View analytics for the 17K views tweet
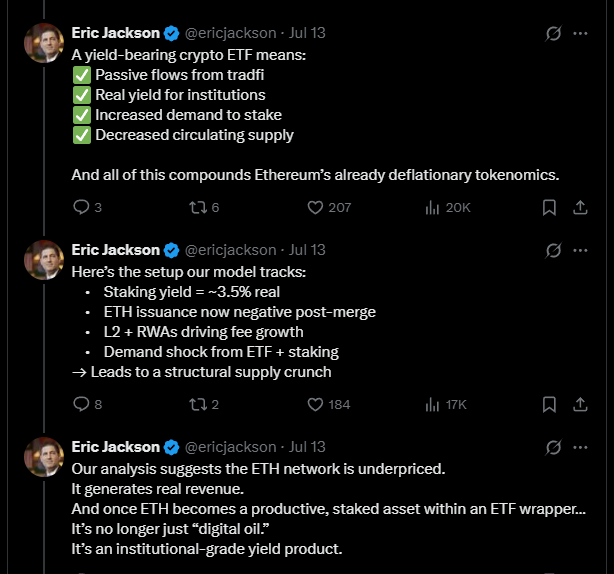The height and width of the screenshot is (574, 614). (x=434, y=404)
